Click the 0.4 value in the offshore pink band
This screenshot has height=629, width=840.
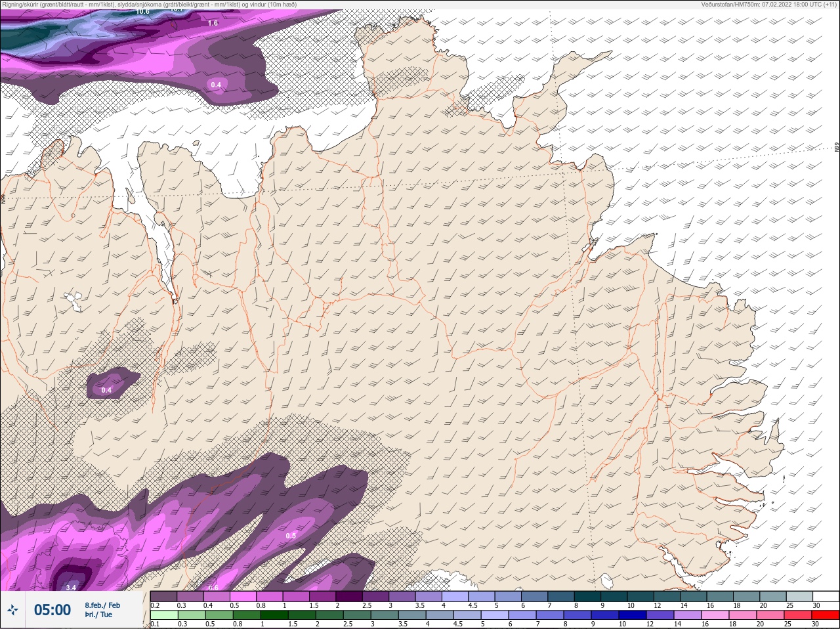pyautogui.click(x=215, y=85)
